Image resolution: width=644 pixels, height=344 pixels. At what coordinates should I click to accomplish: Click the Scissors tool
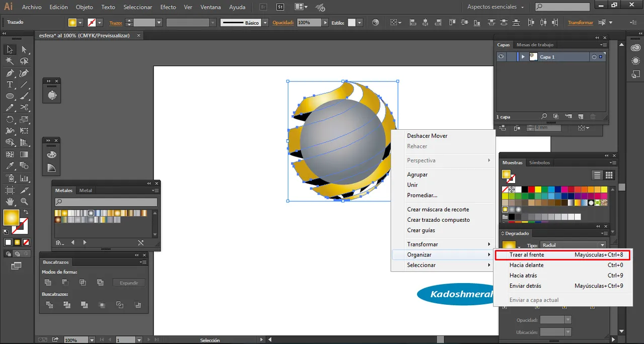24,108
